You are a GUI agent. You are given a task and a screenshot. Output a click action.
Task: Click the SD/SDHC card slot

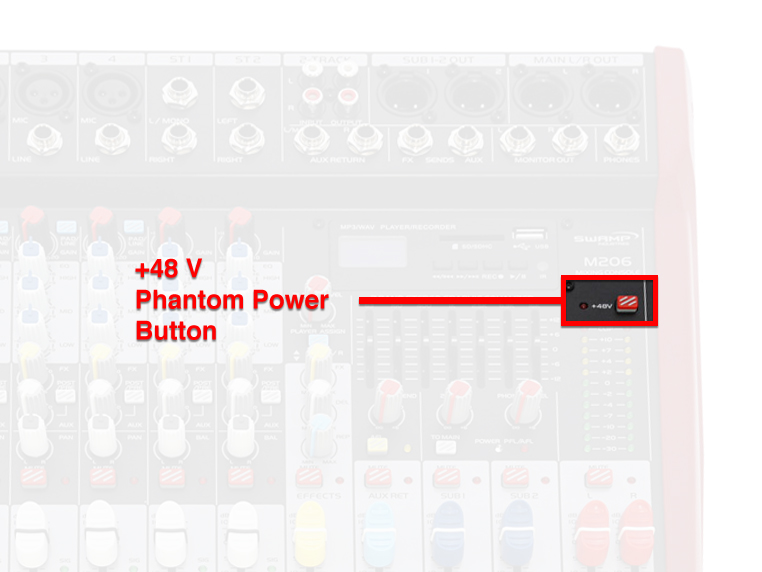coord(471,238)
